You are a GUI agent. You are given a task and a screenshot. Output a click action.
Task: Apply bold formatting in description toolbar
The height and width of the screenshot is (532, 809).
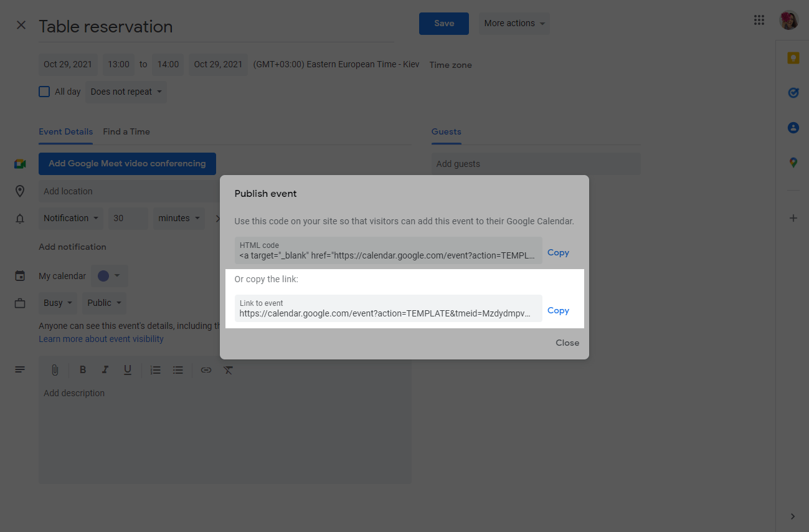click(82, 370)
